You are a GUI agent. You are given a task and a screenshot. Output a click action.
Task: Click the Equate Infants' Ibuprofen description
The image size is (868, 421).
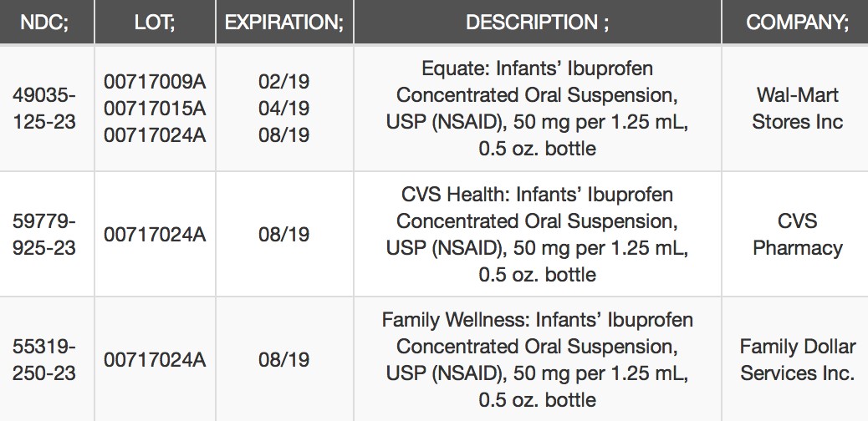click(x=538, y=109)
